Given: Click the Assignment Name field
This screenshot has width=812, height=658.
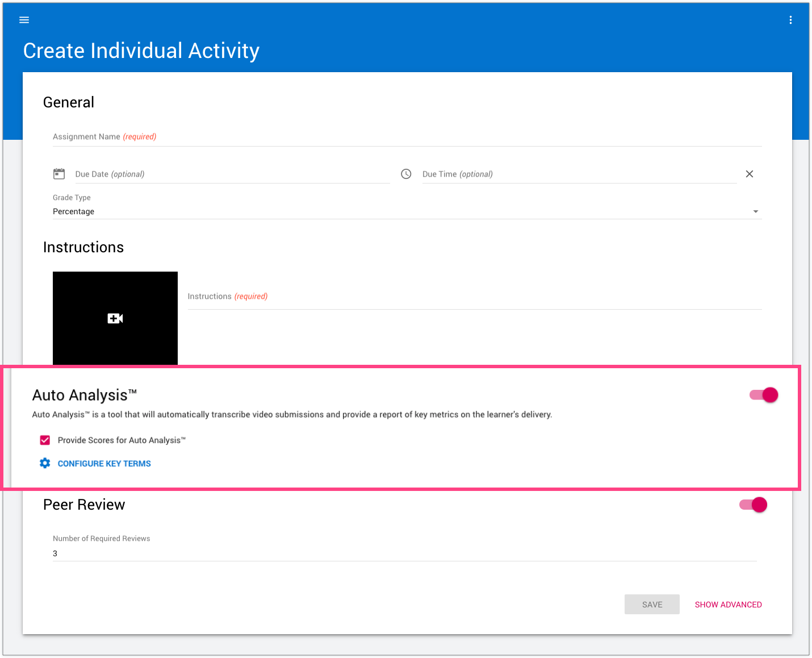Looking at the screenshot, I should point(407,137).
